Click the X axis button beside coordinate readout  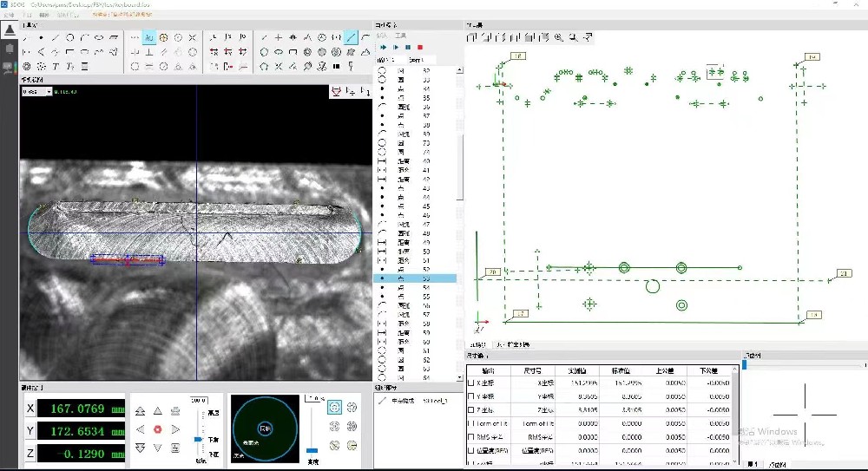pyautogui.click(x=31, y=409)
